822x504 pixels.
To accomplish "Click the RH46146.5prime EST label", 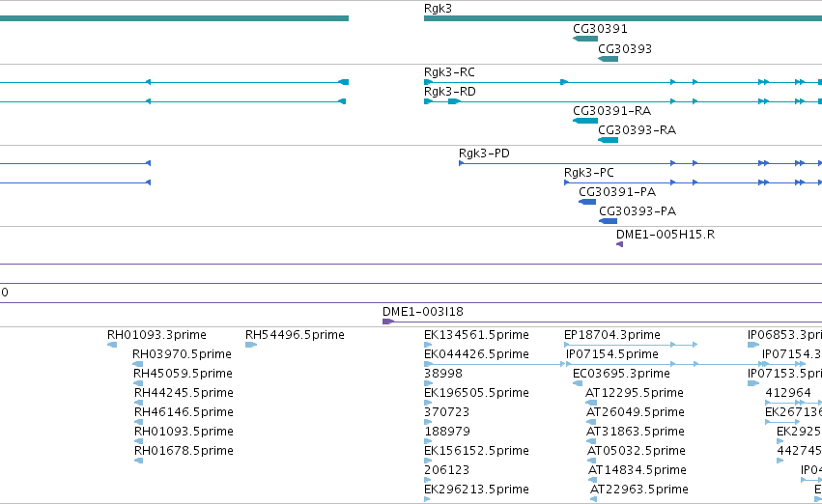I will coord(184,412).
